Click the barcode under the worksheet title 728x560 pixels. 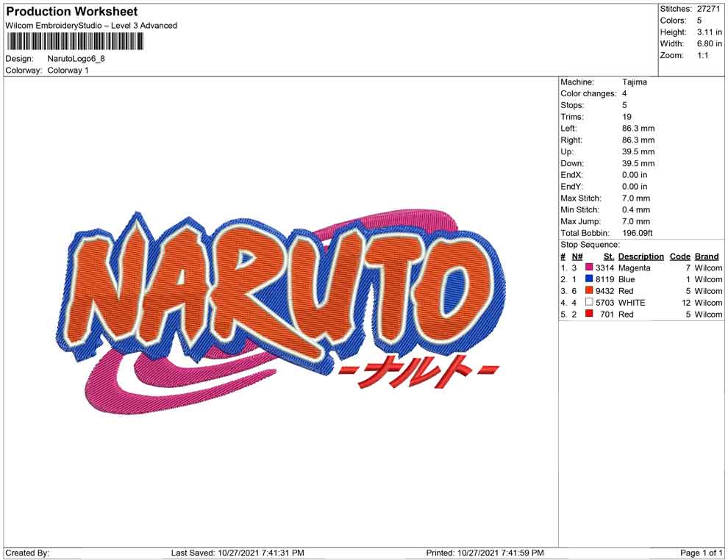coord(74,42)
